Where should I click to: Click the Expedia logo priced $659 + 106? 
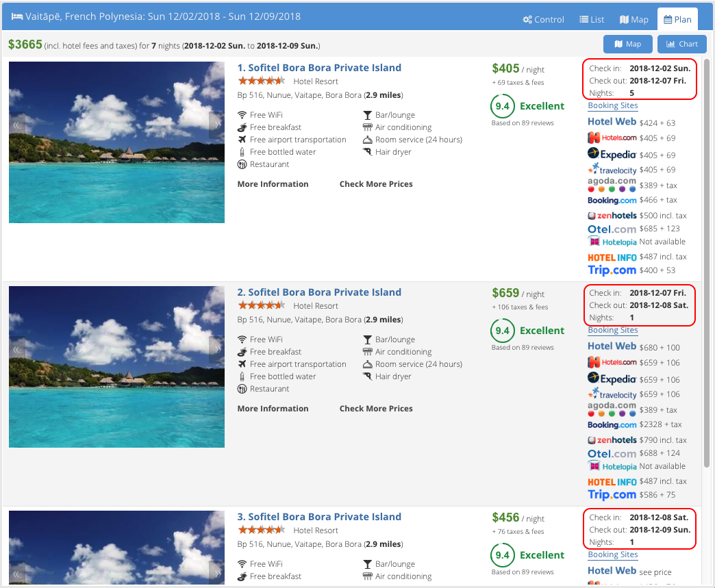[612, 379]
